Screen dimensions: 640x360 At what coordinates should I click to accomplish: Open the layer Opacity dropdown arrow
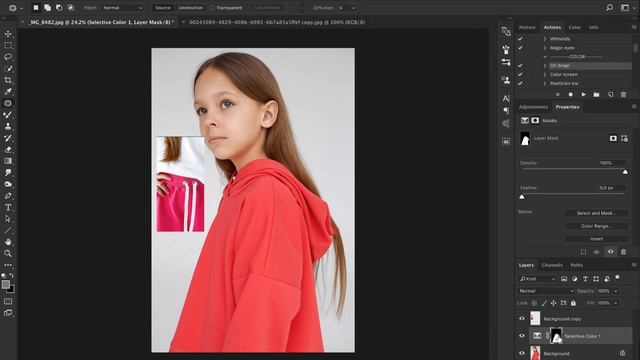click(616, 291)
